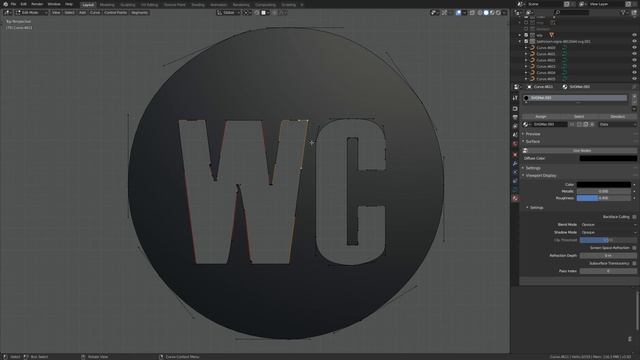This screenshot has width=640, height=360.
Task: Click the Deselect button
Action: 618,117
